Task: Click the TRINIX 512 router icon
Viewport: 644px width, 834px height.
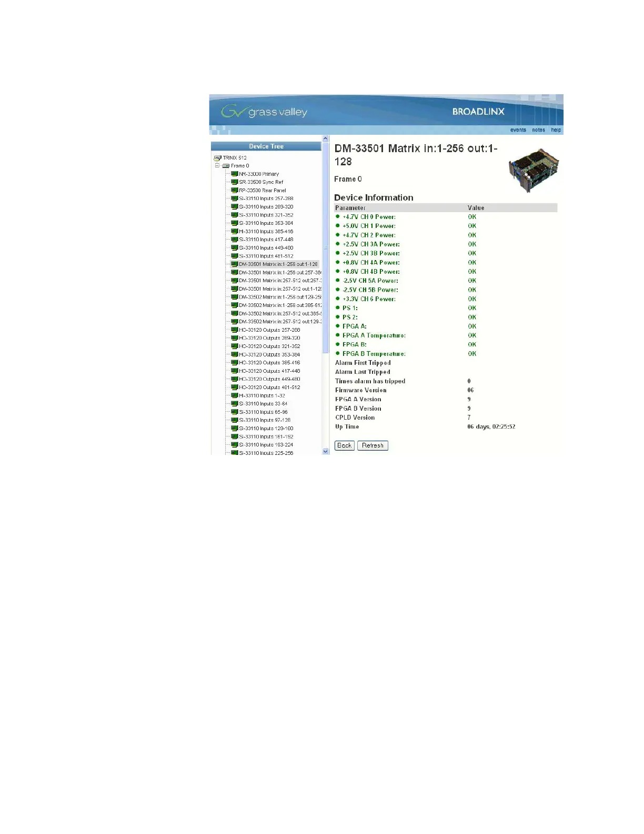Action: pos(217,158)
